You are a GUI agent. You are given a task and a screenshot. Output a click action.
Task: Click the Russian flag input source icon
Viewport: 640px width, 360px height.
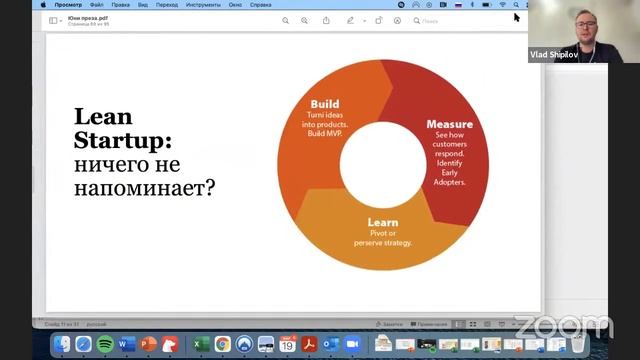click(x=458, y=5)
